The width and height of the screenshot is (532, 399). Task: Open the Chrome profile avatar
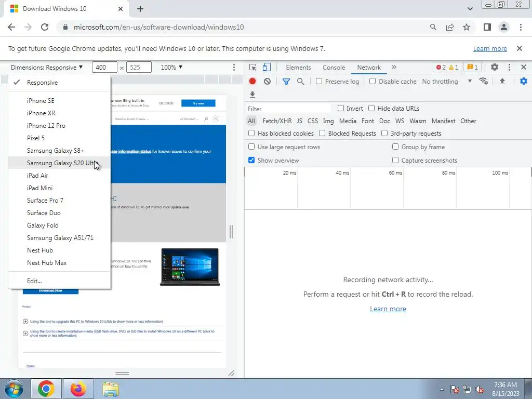click(504, 27)
